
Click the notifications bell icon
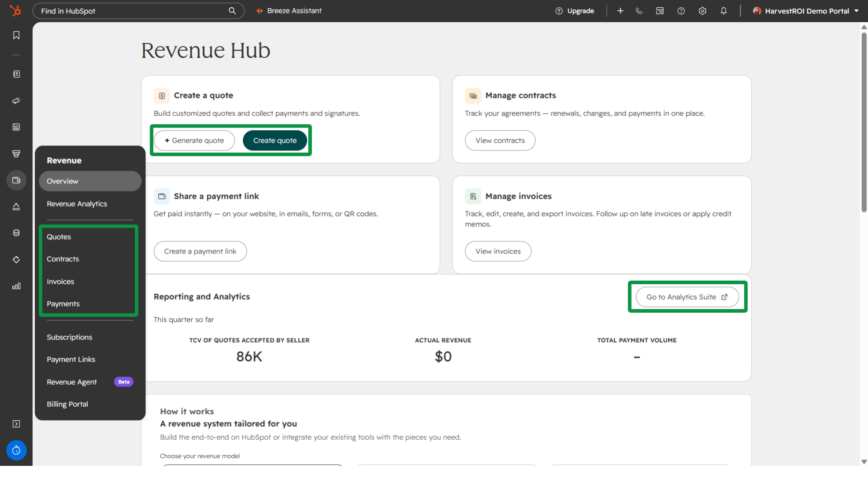click(x=723, y=11)
